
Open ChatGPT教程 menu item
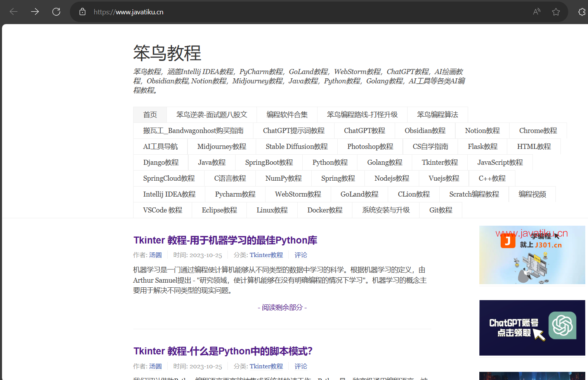coord(364,131)
